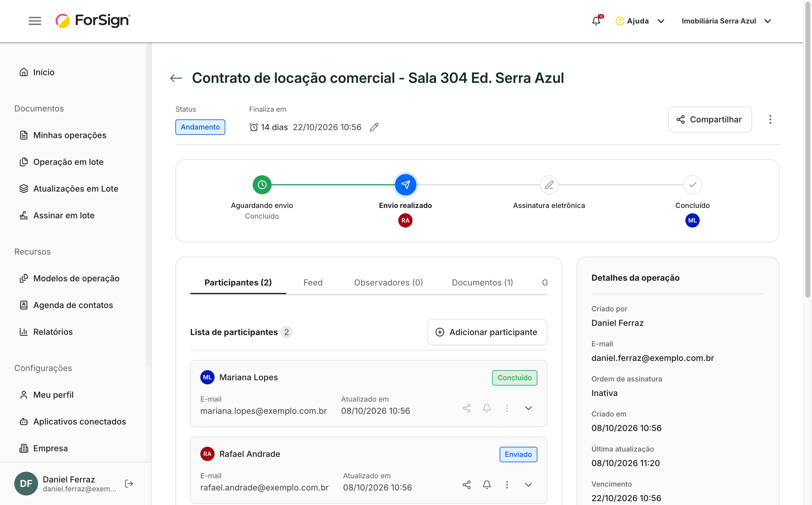Share link for Rafael Andrade

(466, 485)
